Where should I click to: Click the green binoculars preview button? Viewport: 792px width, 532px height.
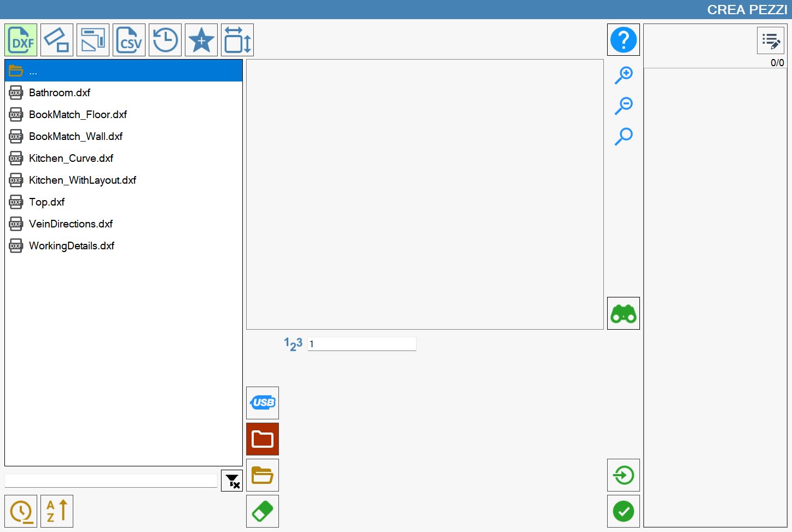coord(624,313)
